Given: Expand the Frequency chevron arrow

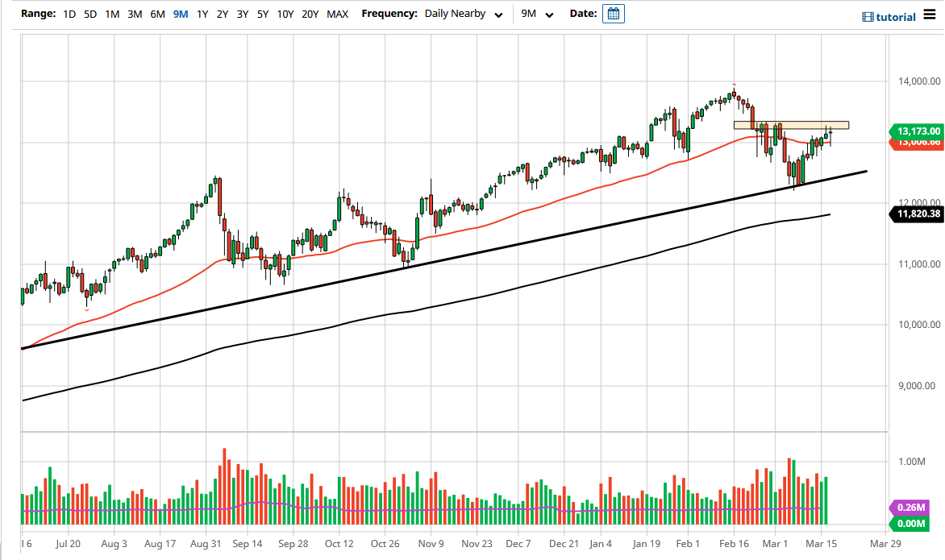Looking at the screenshot, I should point(498,15).
